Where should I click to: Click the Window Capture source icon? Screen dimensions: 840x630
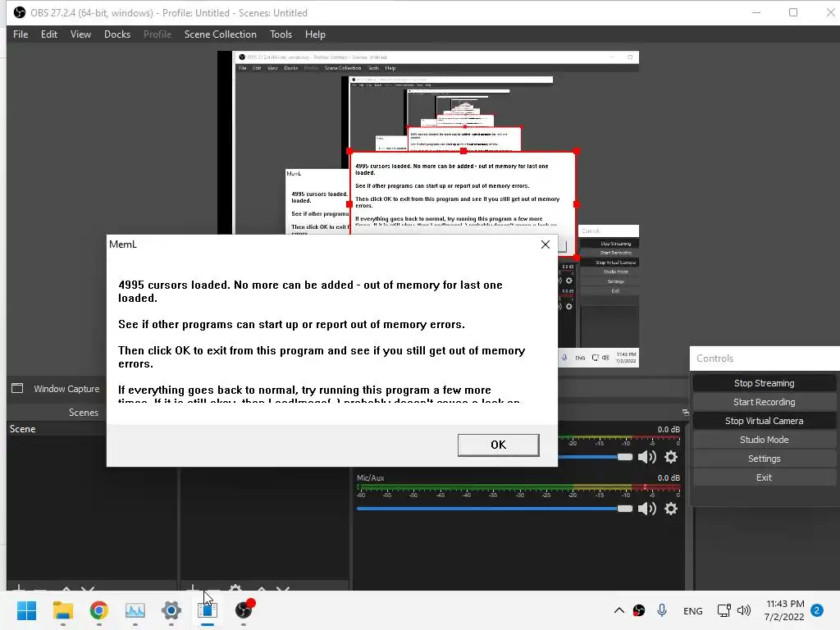coord(17,388)
